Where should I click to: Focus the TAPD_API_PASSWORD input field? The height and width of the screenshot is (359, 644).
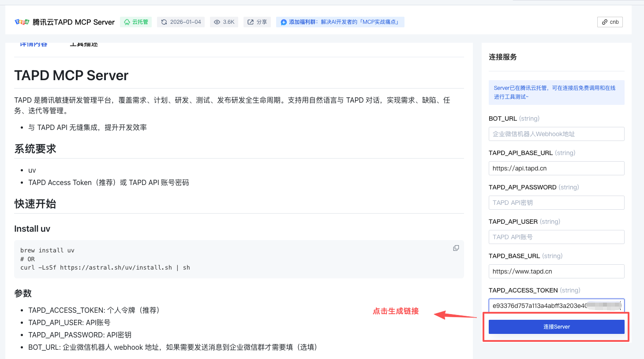[x=556, y=203]
